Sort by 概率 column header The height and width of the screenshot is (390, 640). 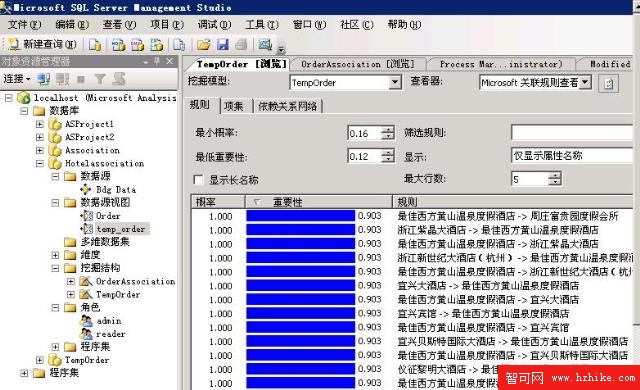coord(218,202)
